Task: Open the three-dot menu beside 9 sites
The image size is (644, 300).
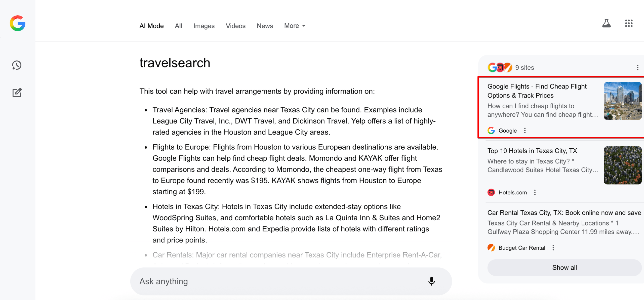Action: (637, 67)
